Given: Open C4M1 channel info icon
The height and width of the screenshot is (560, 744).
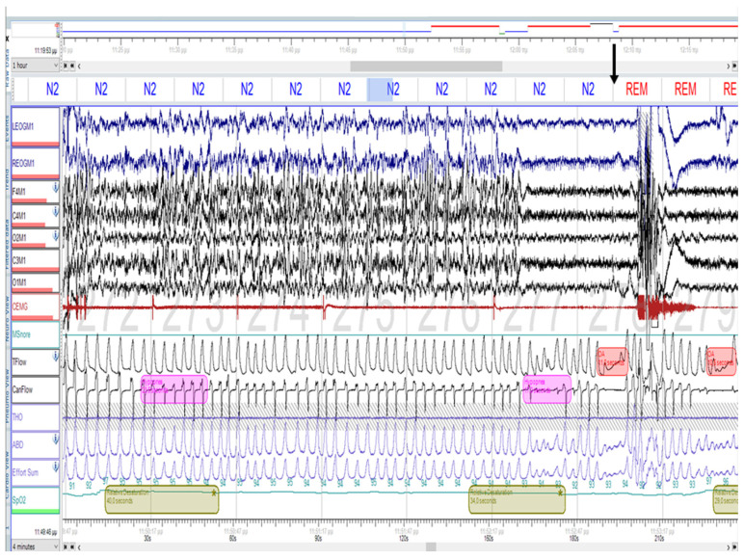Looking at the screenshot, I should (x=56, y=211).
